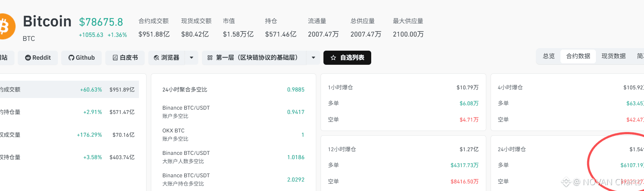This screenshot has width=644, height=191.
Task: Click the star icon in 自选列表
Action: pyautogui.click(x=333, y=58)
